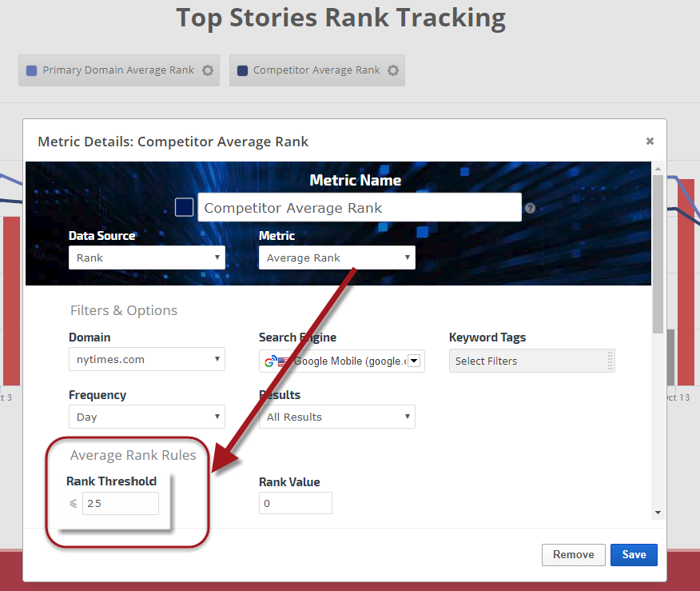Screen dimensions: 700x591
Task: Click the dialog scrollbar down arrow
Action: click(658, 513)
